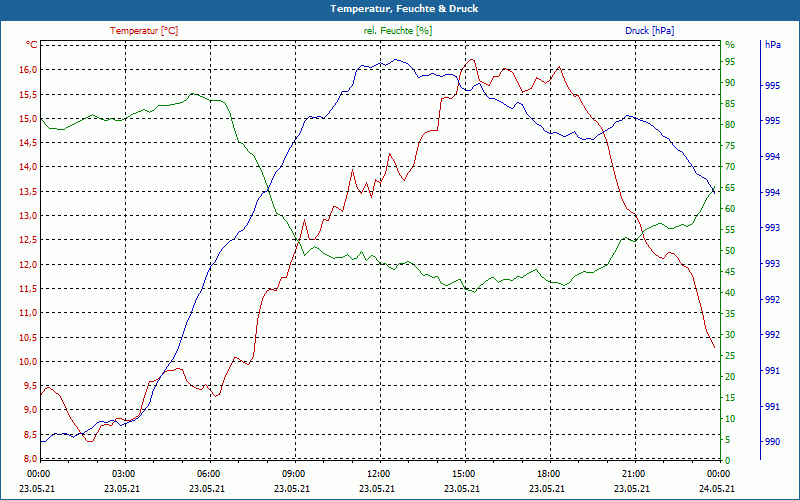The height and width of the screenshot is (500, 800).
Task: Click the '09:00' time axis label
Action: [x=292, y=473]
